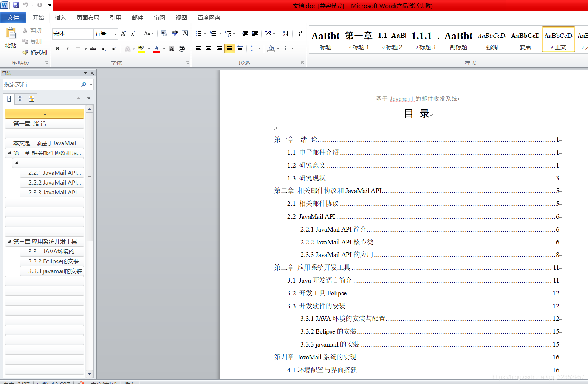Screen dimensions: 588x384
Task: Close the navigation pane with X
Action: click(x=92, y=73)
